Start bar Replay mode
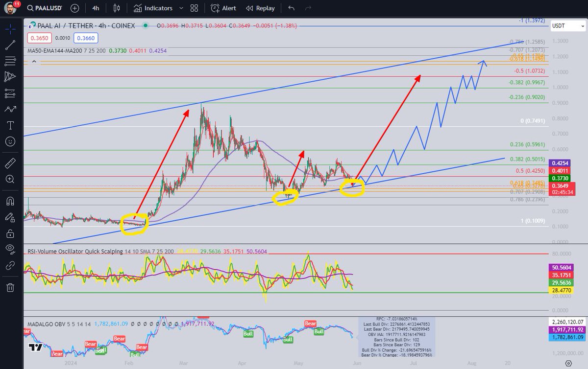 260,8
